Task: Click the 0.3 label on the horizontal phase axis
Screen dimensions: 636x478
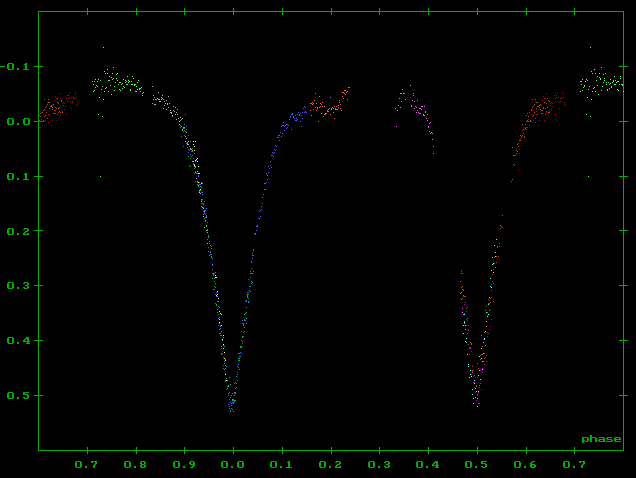Action: [x=380, y=465]
